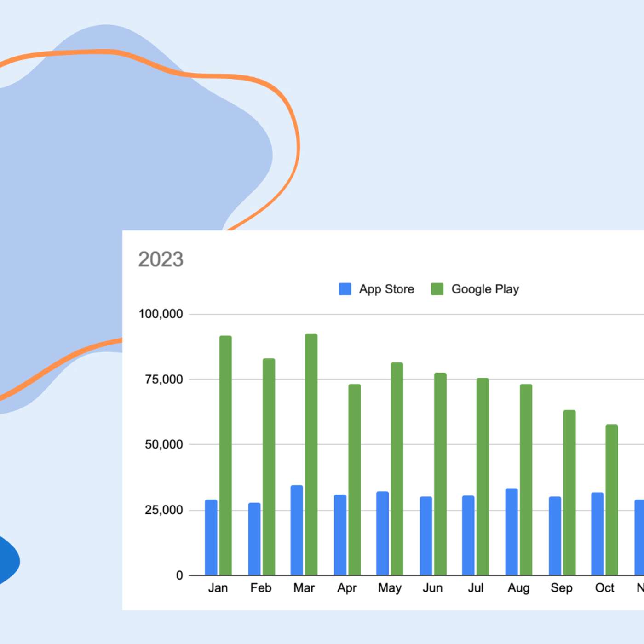
Task: Click the blue App Store legend swatch
Action: click(x=345, y=289)
